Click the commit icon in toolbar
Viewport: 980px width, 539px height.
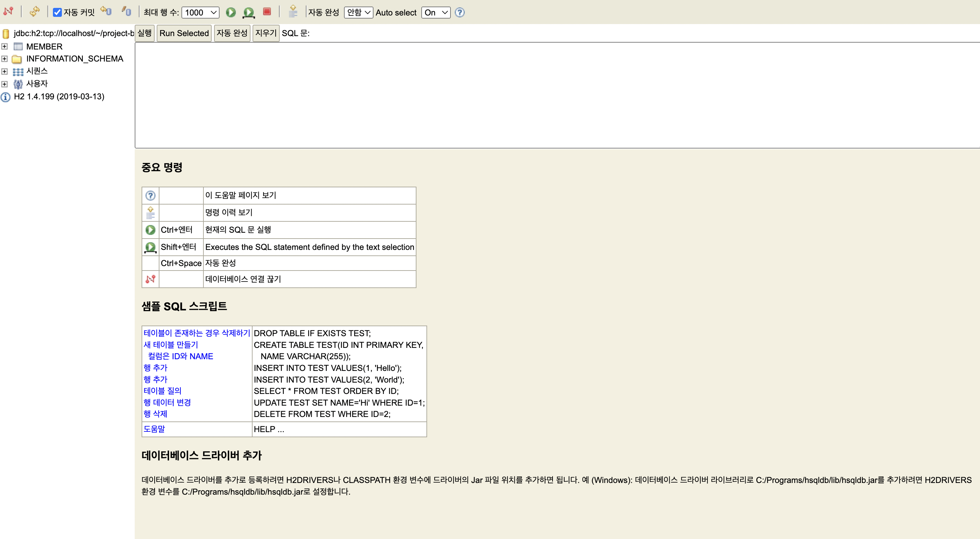tap(126, 12)
